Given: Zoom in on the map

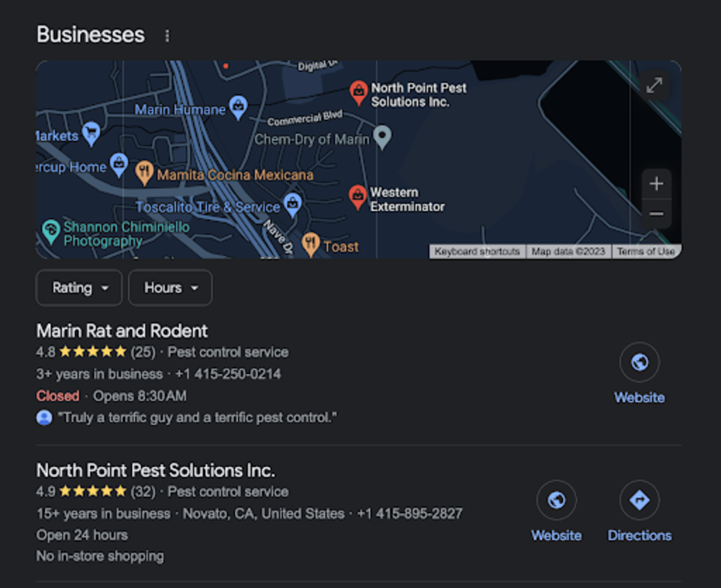Looking at the screenshot, I should coord(656,184).
